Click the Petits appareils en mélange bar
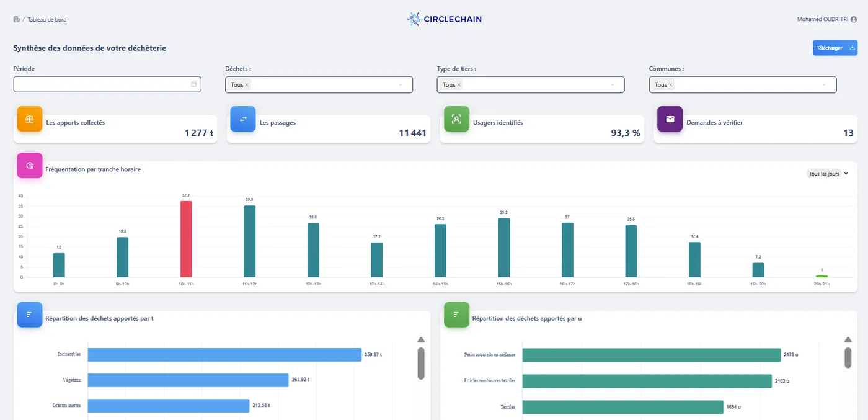Screen dimensions: 868x420 652,355
